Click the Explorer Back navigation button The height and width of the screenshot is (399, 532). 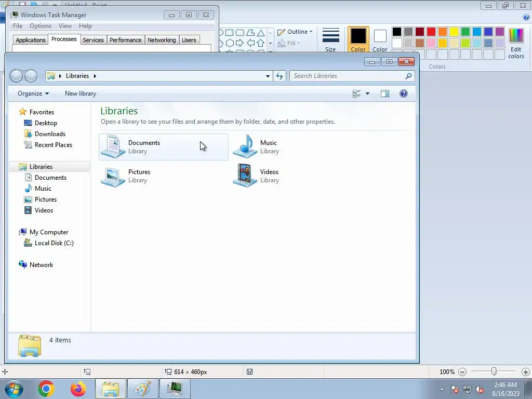click(x=16, y=76)
